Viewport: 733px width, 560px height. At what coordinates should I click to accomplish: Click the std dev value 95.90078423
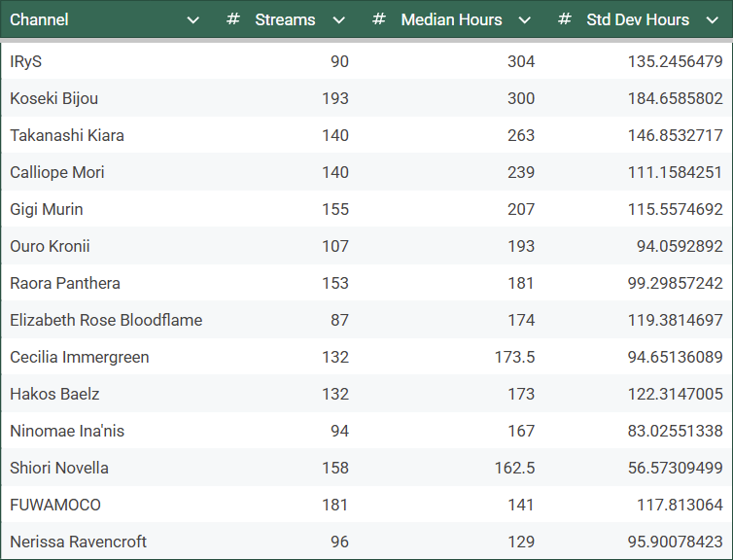676,542
